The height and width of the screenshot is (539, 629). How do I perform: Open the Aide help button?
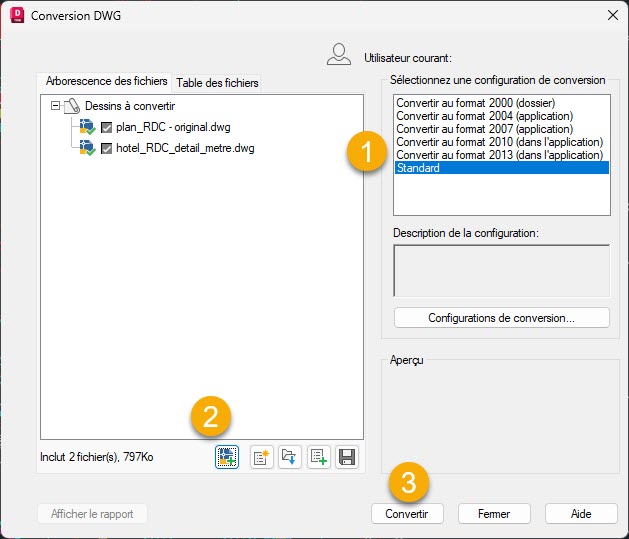point(580,514)
